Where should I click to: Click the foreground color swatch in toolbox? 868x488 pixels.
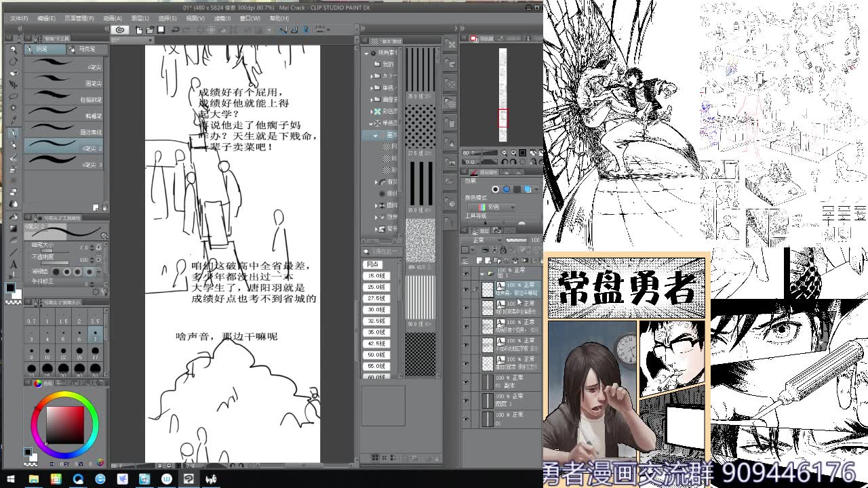[11, 288]
